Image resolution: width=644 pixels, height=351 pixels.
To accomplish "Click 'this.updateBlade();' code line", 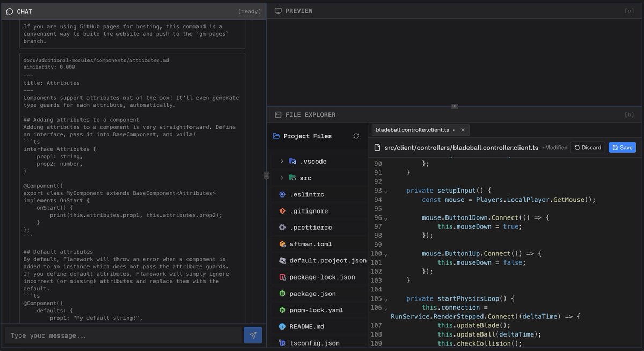I will point(474,325).
